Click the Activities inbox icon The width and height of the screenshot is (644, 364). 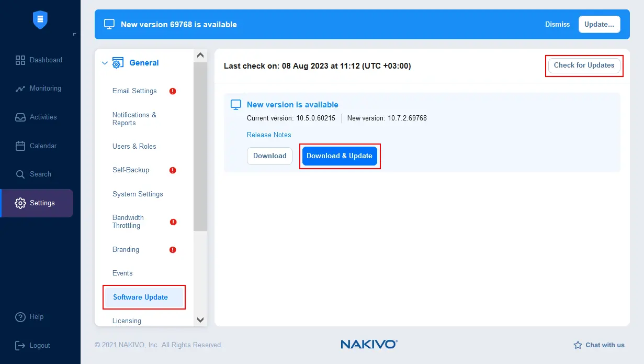20,117
